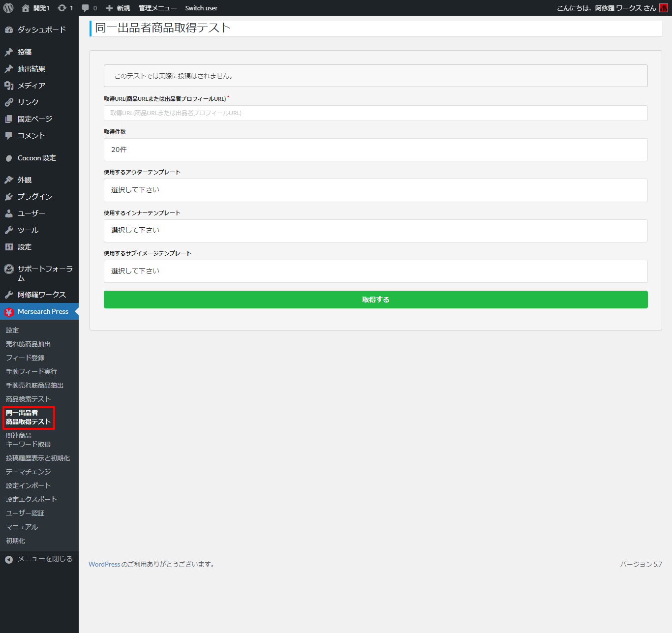Viewport: 672px width, 633px height.
Task: Click the メディア media icon in sidebar
Action: click(9, 86)
